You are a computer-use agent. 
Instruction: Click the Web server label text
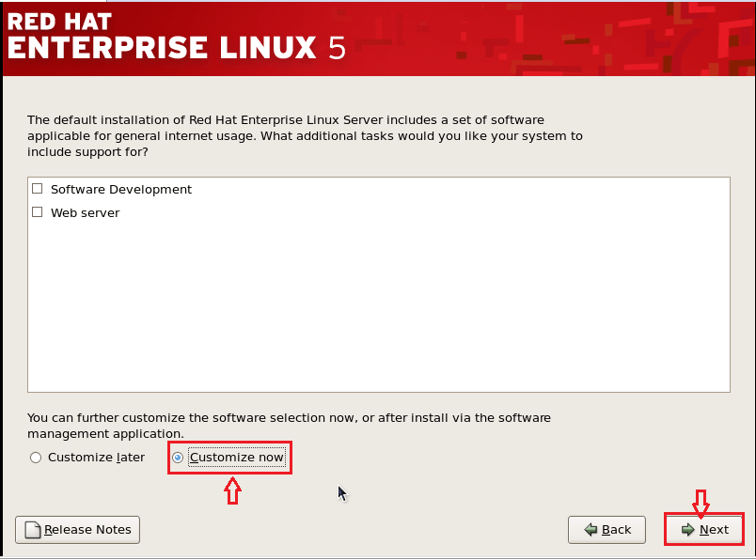click(x=85, y=212)
